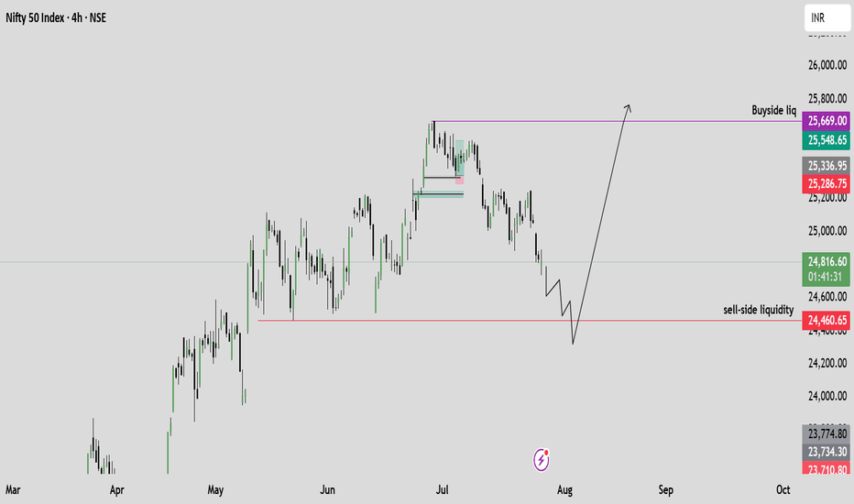Click the Sep label on time axis

(x=665, y=490)
